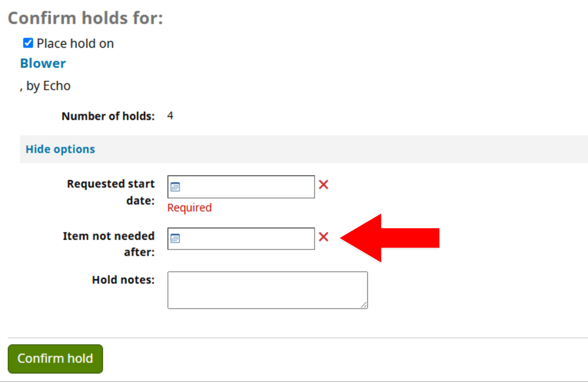Open calendar icon in Item not needed after
588x382 pixels.
click(x=175, y=238)
